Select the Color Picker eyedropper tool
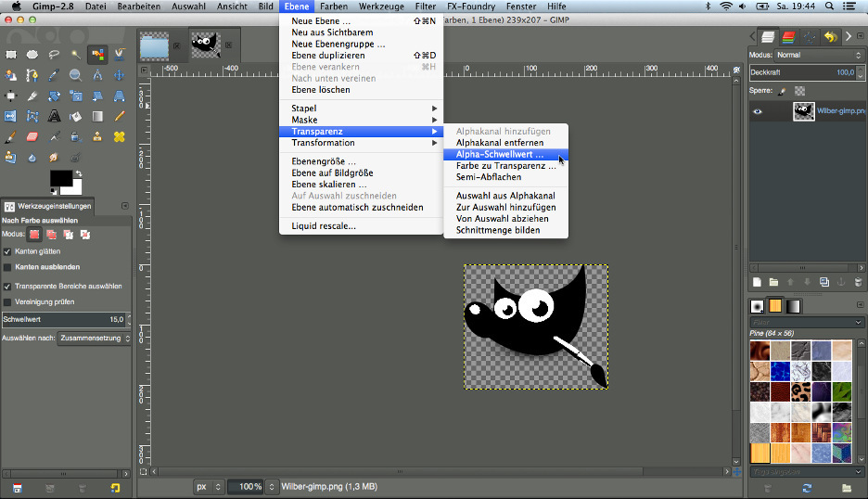This screenshot has width=868, height=499. (x=54, y=75)
